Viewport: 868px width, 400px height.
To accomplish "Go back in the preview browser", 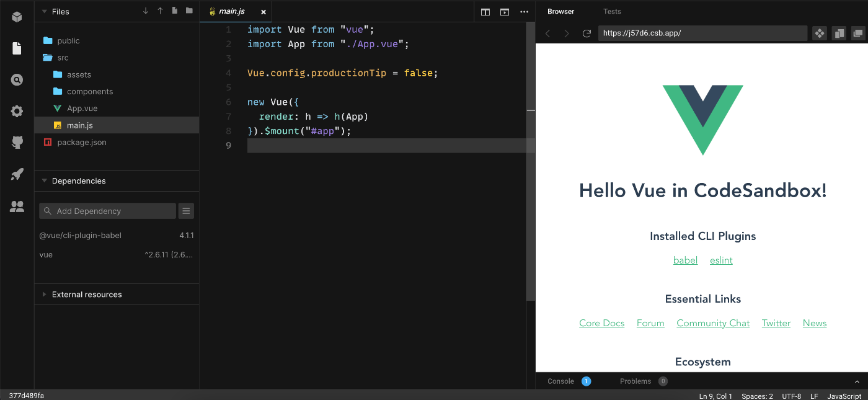I will [548, 33].
